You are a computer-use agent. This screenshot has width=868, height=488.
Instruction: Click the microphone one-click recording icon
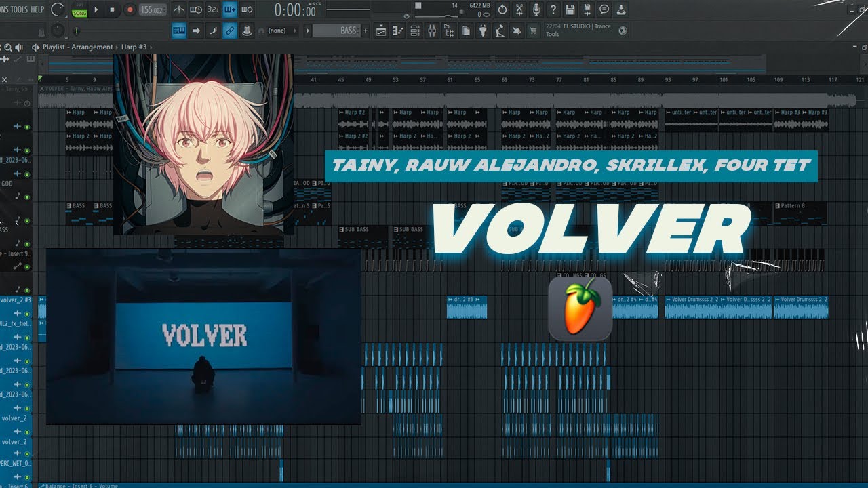point(536,9)
